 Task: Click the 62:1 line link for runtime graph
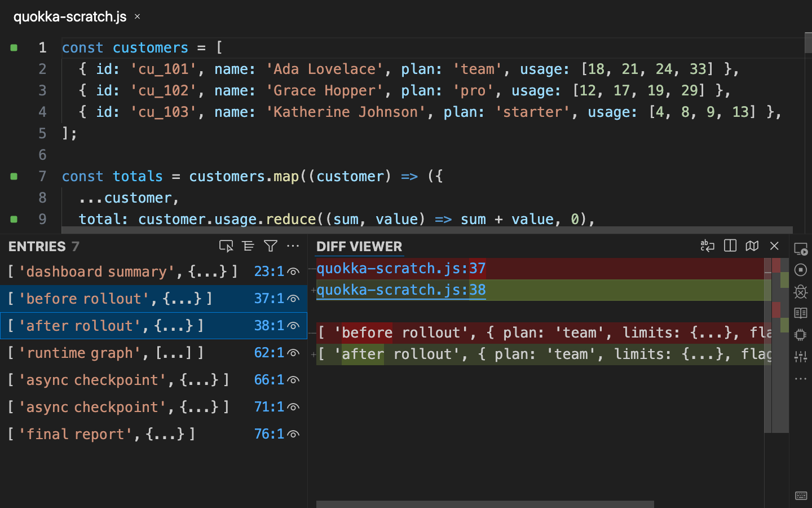[x=269, y=353]
